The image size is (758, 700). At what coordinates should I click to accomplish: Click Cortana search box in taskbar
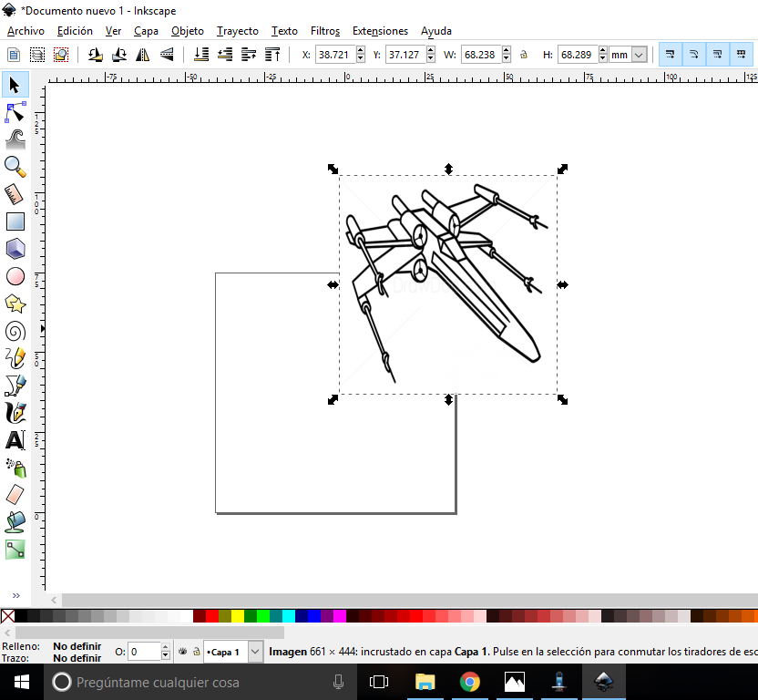tap(200, 682)
